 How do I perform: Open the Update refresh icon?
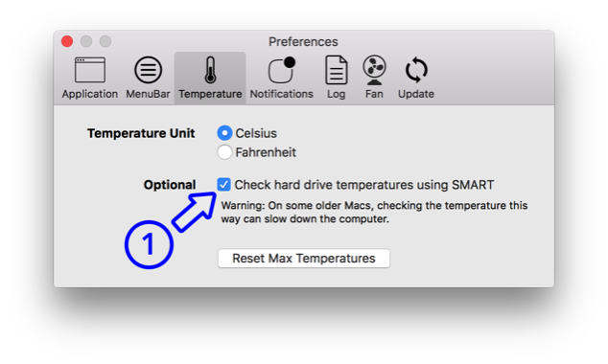coord(416,70)
